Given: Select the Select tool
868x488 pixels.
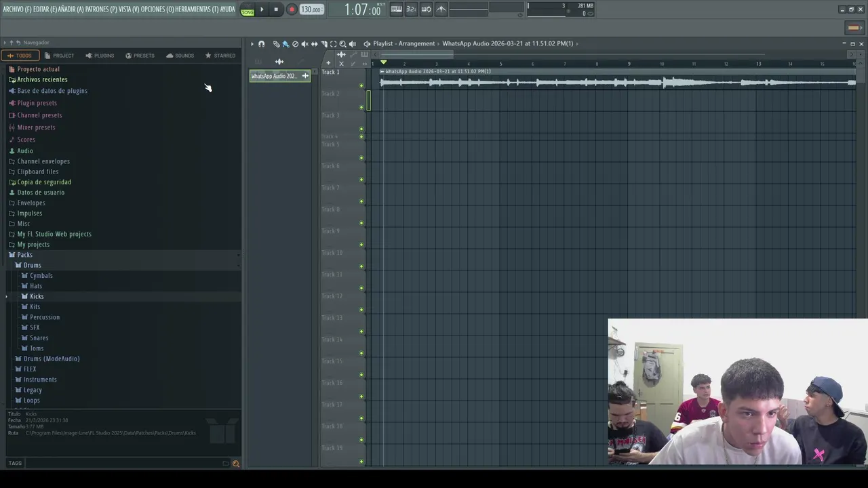Looking at the screenshot, I should pos(333,44).
